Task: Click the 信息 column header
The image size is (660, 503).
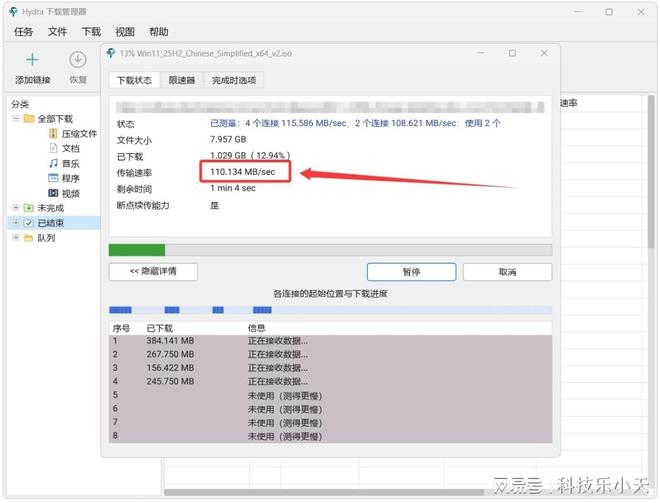Action: tap(256, 328)
